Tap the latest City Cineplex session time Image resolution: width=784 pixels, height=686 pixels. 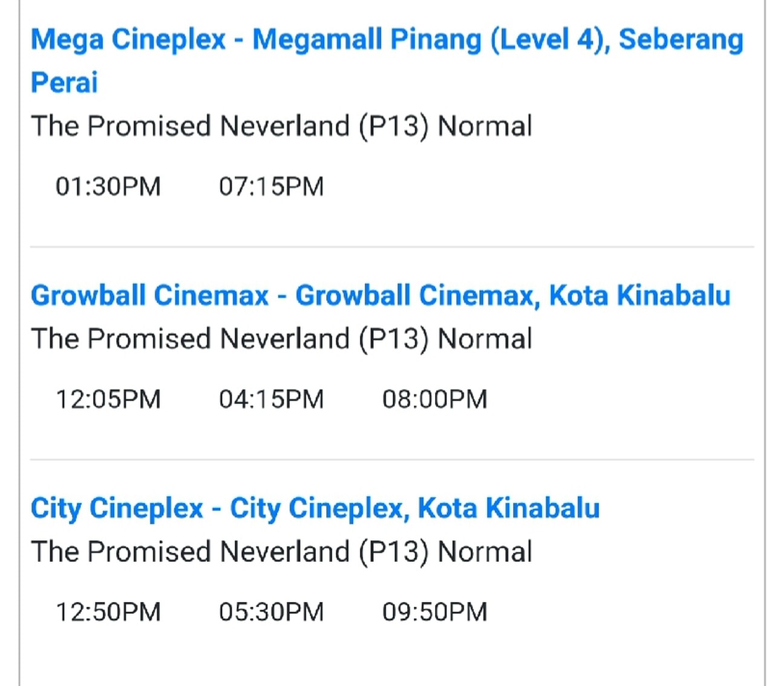[x=435, y=612]
